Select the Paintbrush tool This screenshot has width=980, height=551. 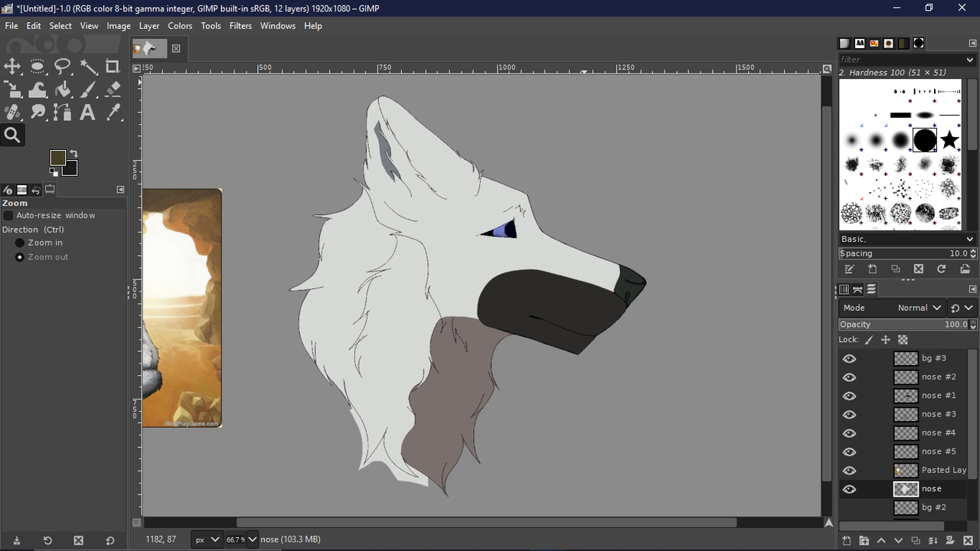tap(88, 90)
